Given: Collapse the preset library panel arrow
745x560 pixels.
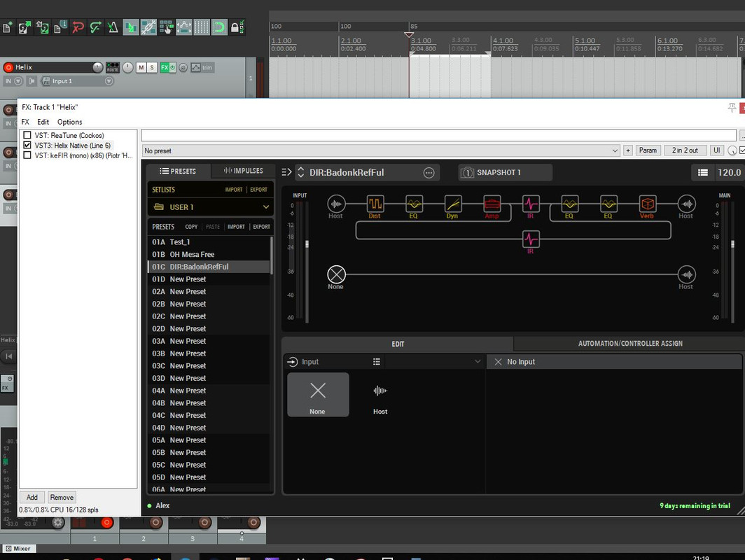Looking at the screenshot, I should coord(286,172).
